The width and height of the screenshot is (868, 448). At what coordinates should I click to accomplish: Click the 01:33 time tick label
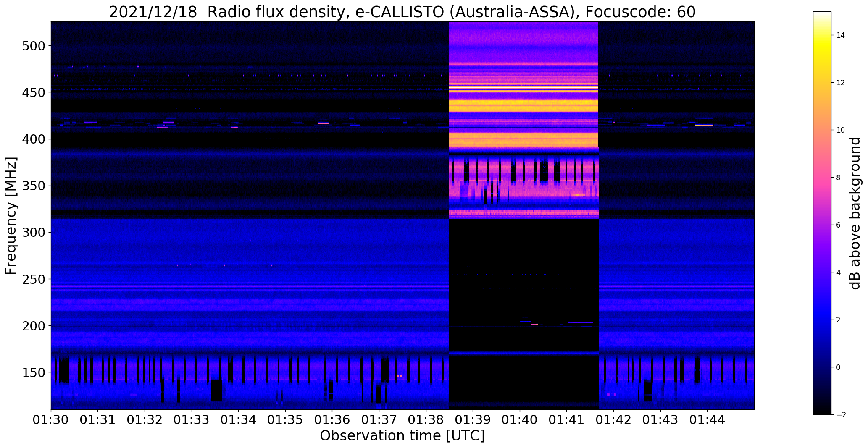click(x=192, y=420)
